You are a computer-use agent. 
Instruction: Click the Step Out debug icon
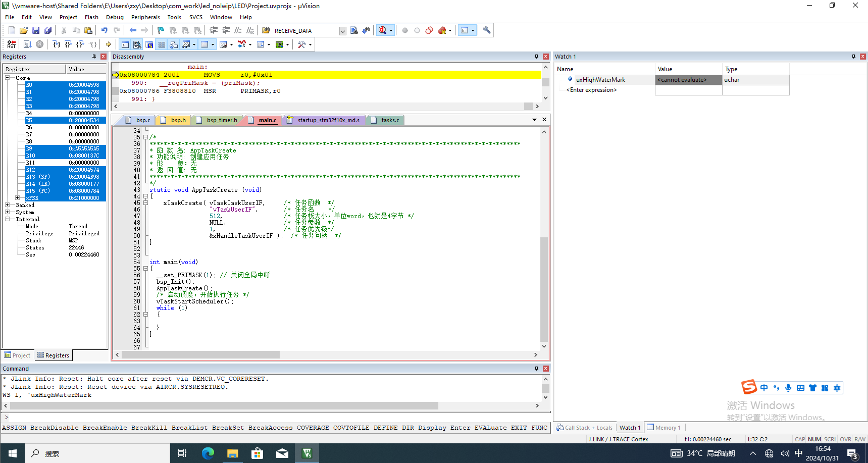click(x=80, y=44)
